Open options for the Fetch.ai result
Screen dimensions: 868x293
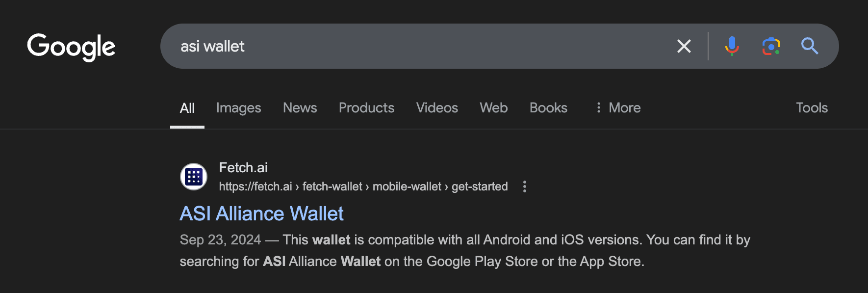click(x=524, y=186)
